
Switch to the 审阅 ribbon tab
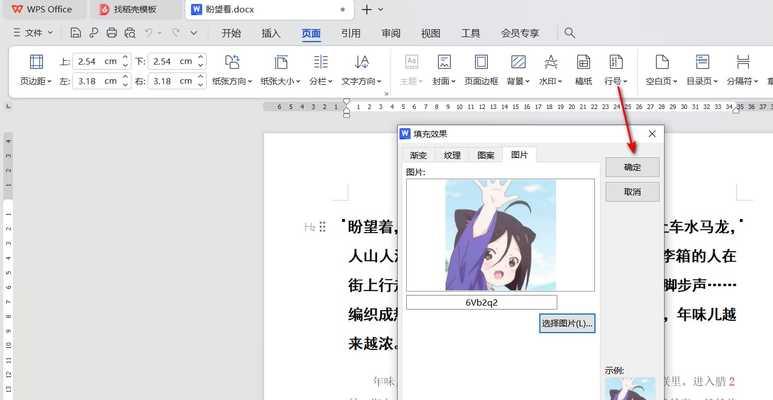[x=391, y=33]
